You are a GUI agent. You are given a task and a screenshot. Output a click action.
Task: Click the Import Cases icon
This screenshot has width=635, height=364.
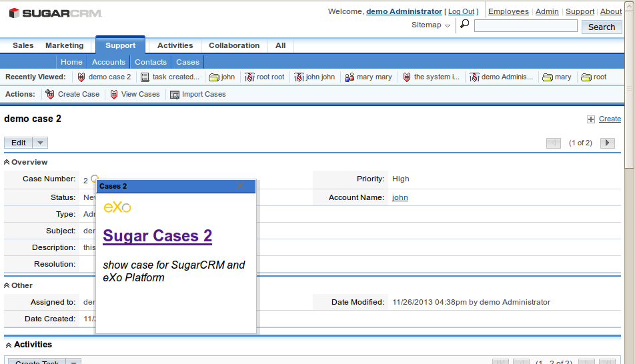pyautogui.click(x=175, y=95)
